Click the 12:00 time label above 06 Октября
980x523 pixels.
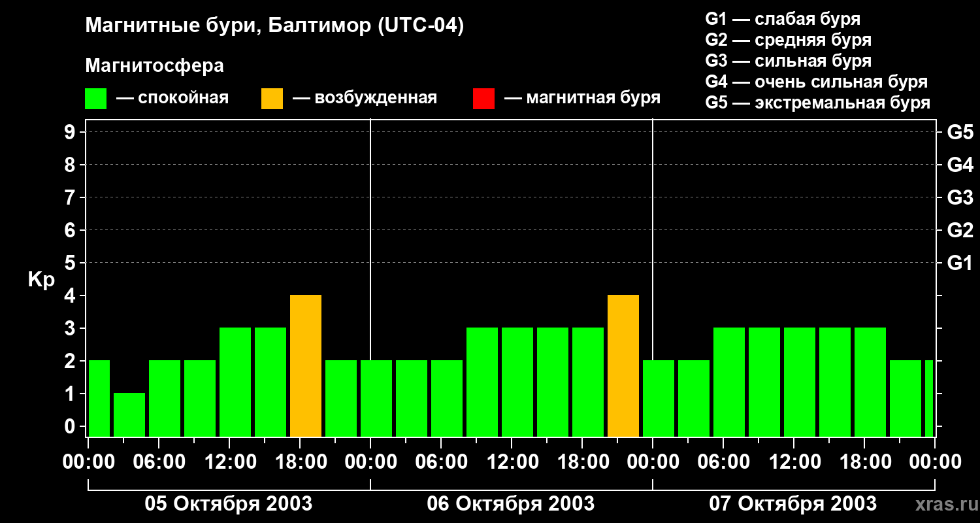click(512, 462)
